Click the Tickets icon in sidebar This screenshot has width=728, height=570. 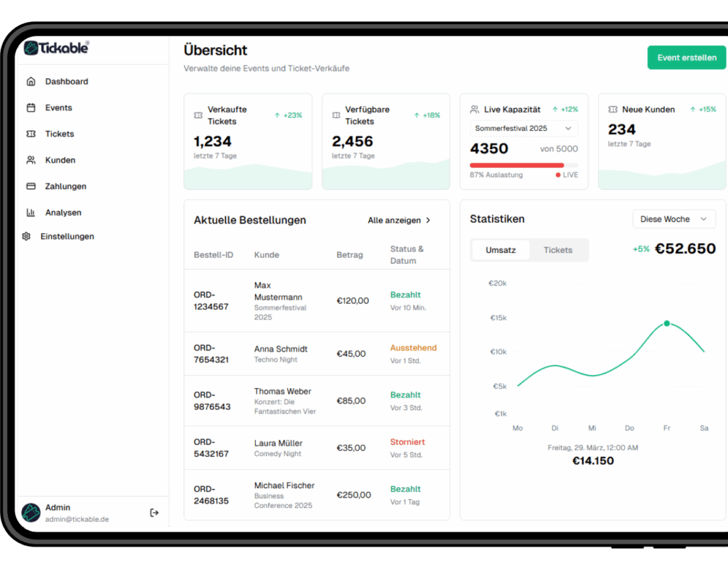pyautogui.click(x=31, y=134)
